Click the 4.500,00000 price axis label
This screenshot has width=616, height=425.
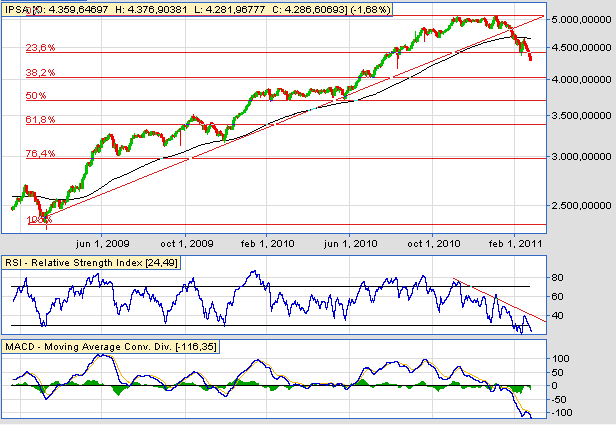click(x=581, y=48)
